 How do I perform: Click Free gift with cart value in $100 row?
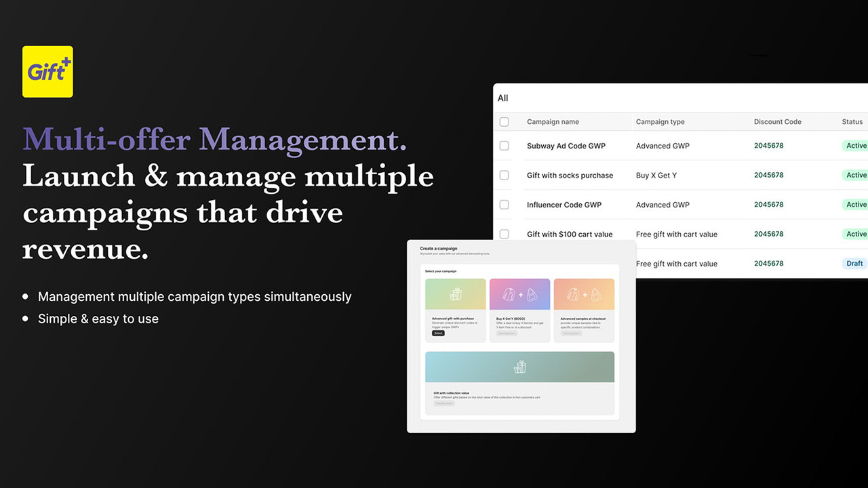[677, 234]
